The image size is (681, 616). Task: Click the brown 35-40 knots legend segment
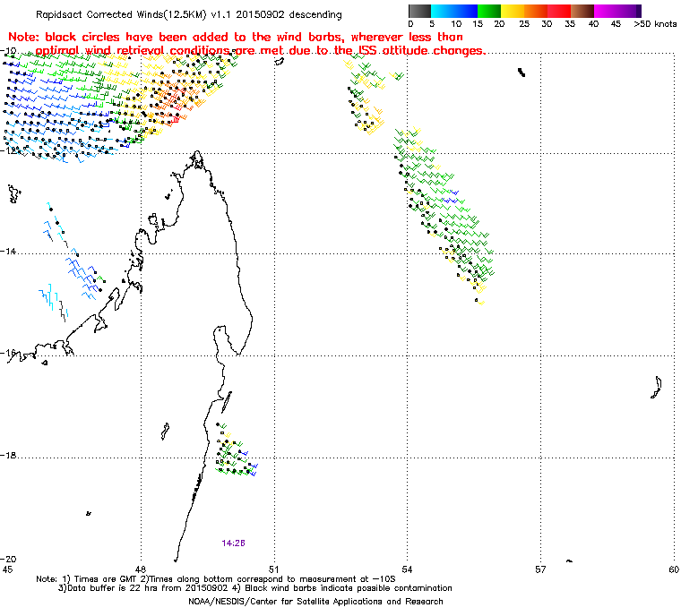click(x=582, y=11)
